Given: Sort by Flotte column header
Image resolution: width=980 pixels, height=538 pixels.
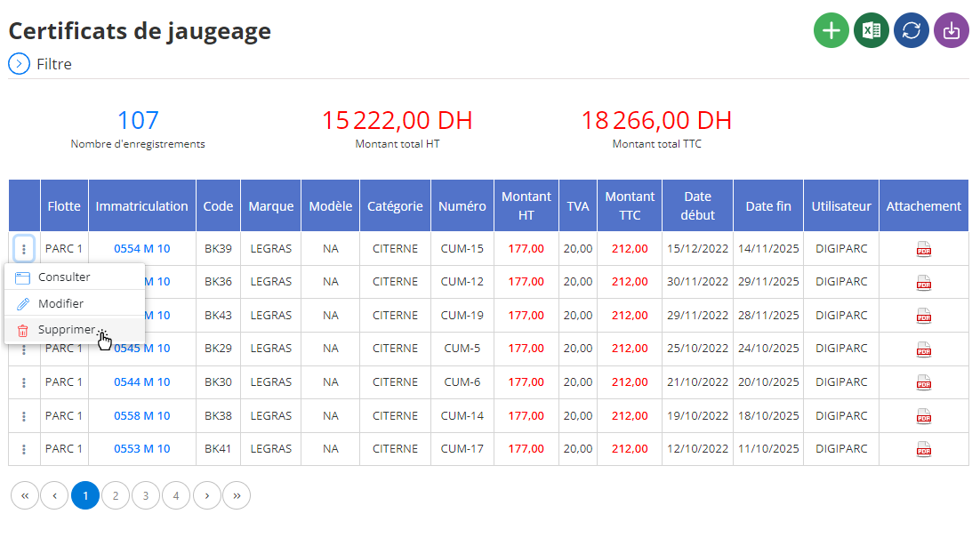Looking at the screenshot, I should click(x=64, y=206).
